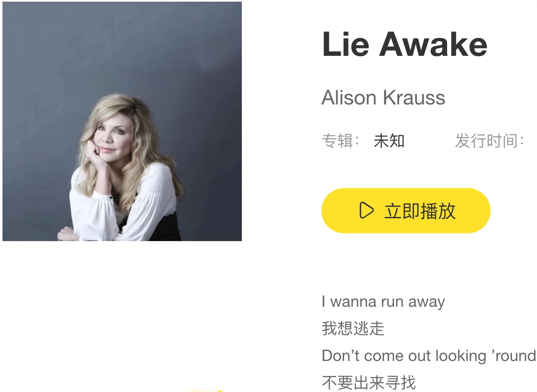Click the album value 未知

(x=389, y=141)
